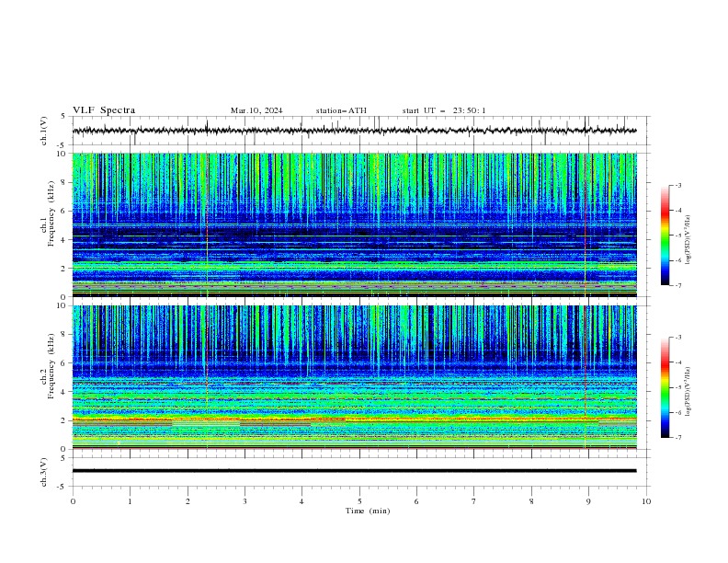The width and height of the screenshot is (728, 563).
Task: Click the time axis tick label "7"
Action: [474, 501]
